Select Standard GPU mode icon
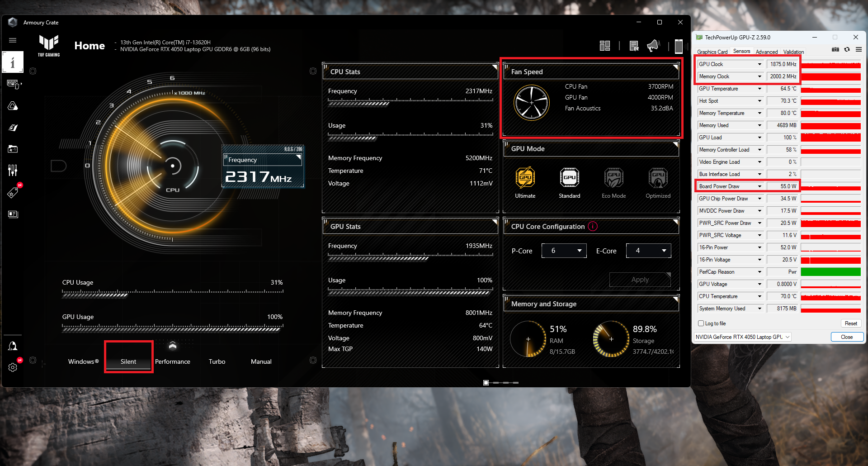 click(x=569, y=178)
